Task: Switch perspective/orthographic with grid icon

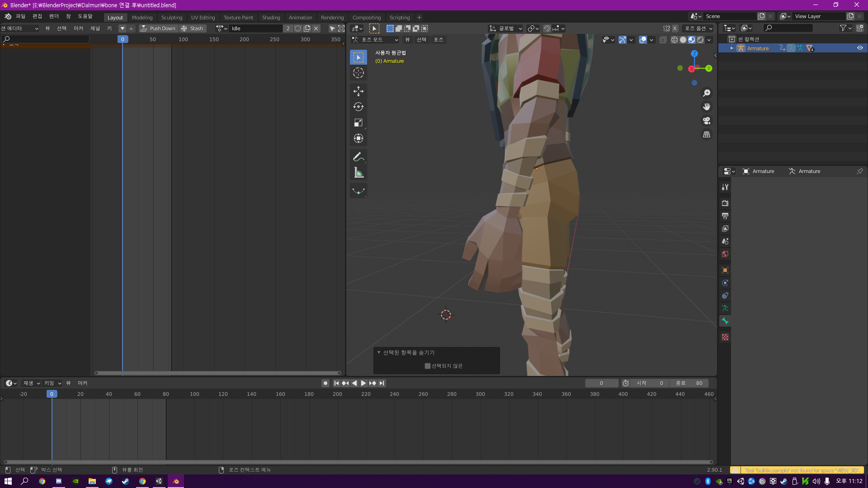Action: [x=706, y=135]
